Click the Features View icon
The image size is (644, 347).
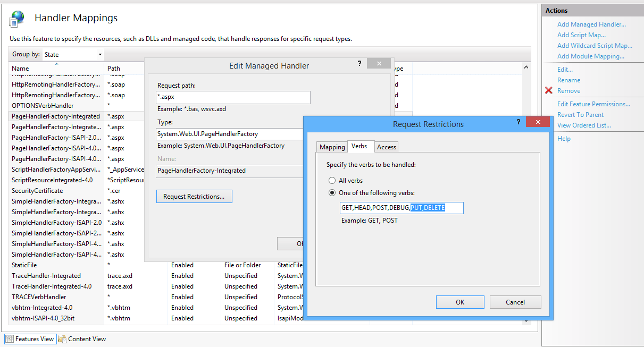[x=10, y=339]
